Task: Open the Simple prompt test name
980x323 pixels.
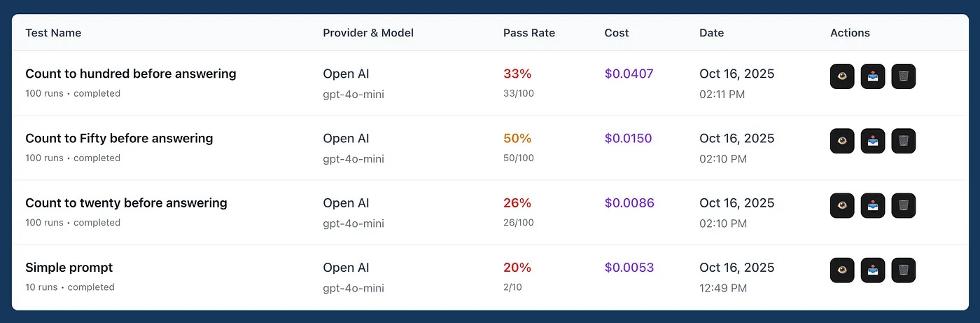Action: coord(69,267)
